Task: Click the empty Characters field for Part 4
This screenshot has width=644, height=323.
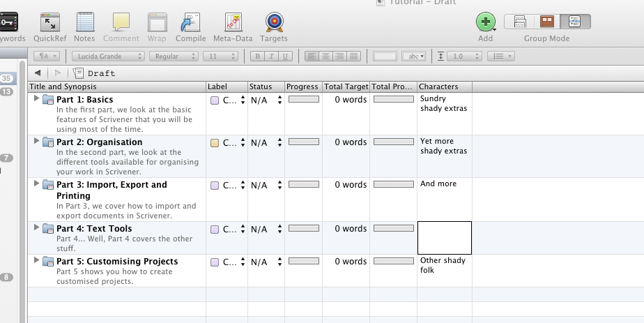Action: click(445, 238)
